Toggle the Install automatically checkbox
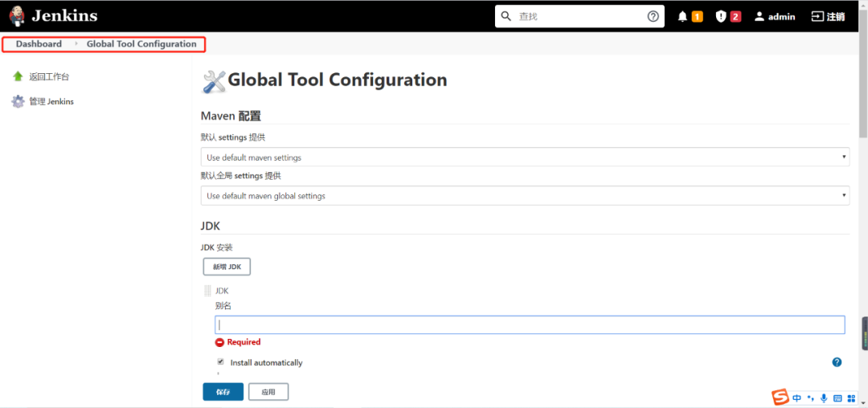868x408 pixels. pos(221,362)
